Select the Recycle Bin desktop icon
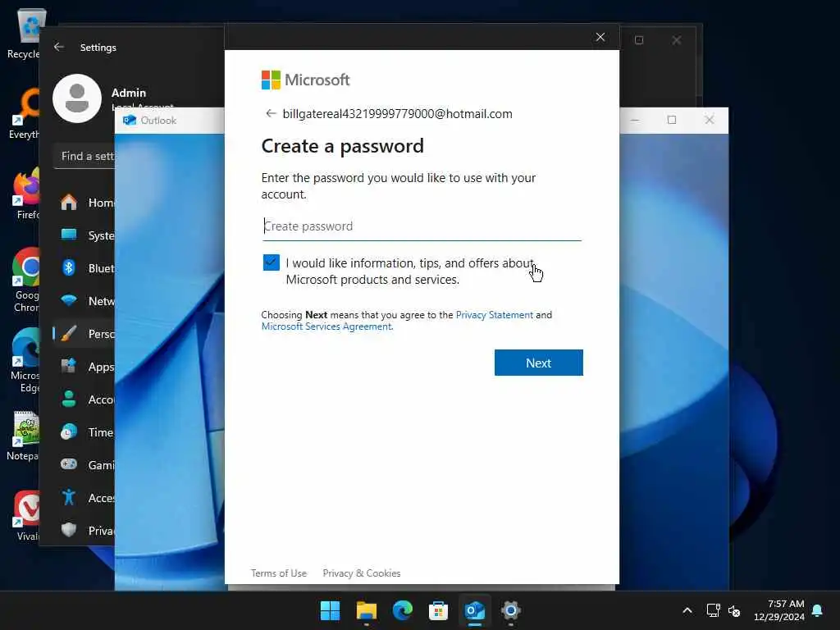Screen dimensions: 840x630 click(24, 34)
